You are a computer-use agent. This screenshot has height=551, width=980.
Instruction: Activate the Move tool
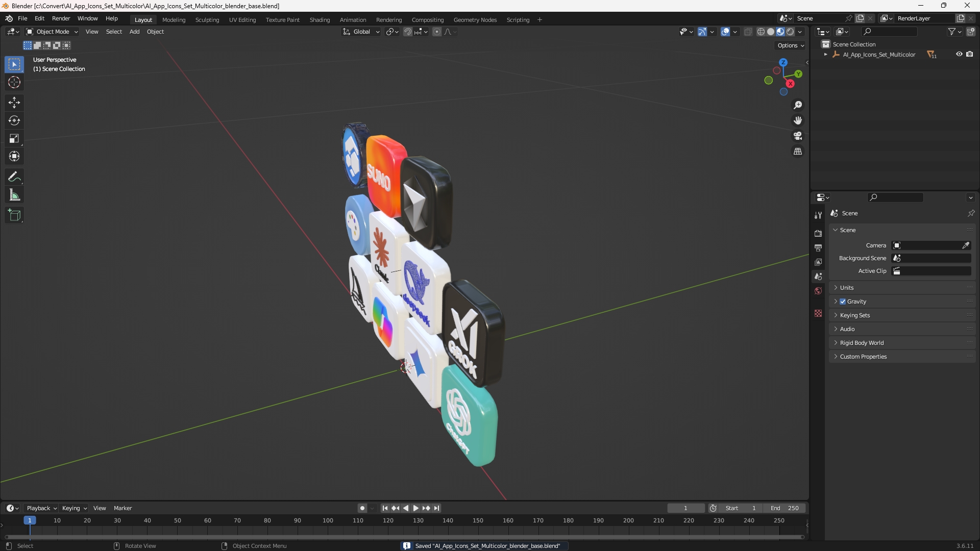(14, 103)
